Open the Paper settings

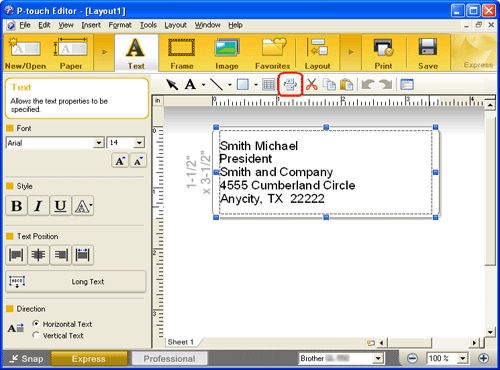click(x=71, y=53)
